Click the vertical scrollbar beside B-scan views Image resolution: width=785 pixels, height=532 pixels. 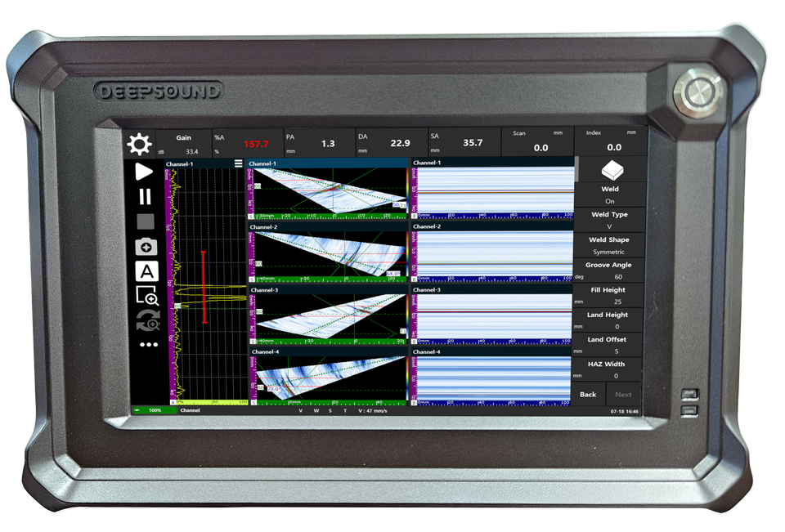pos(576,168)
